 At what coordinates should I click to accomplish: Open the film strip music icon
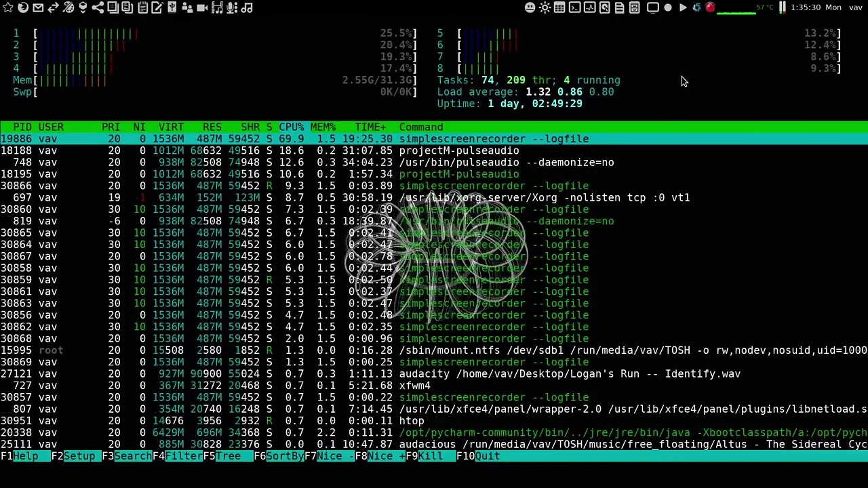pyautogui.click(x=217, y=7)
